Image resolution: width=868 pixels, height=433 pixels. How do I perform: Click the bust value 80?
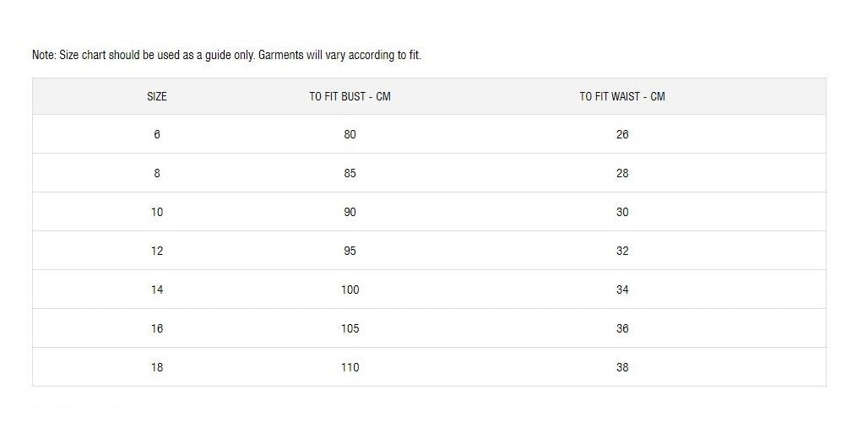click(350, 134)
